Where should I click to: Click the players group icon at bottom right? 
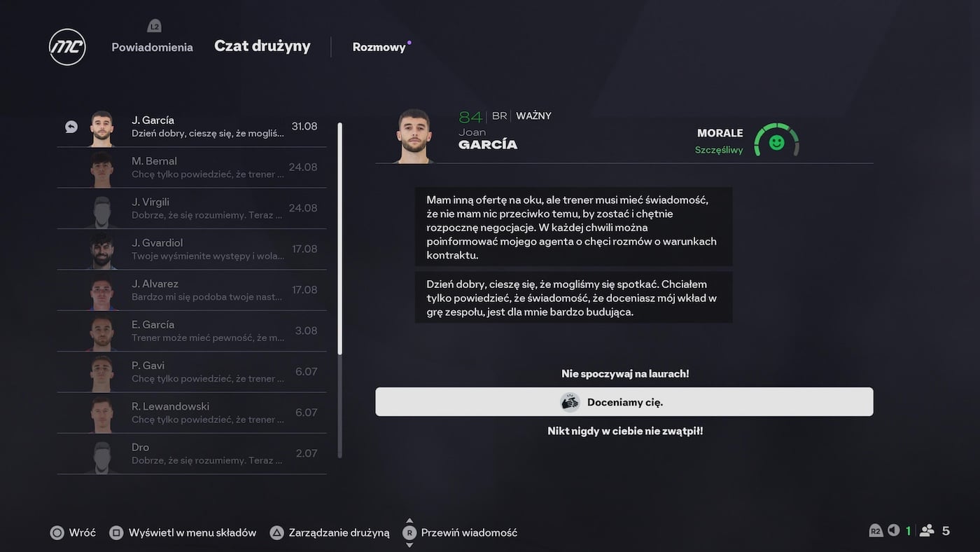pyautogui.click(x=927, y=530)
